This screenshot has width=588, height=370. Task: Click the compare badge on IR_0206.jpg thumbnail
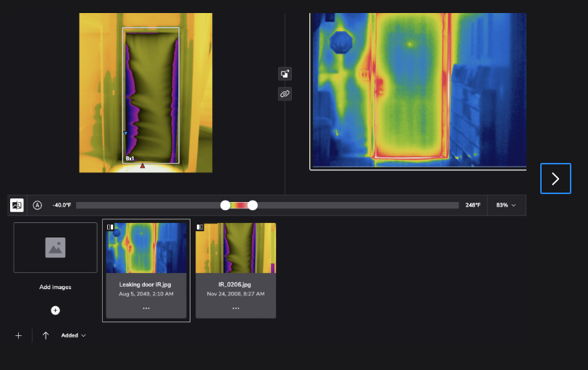click(200, 227)
